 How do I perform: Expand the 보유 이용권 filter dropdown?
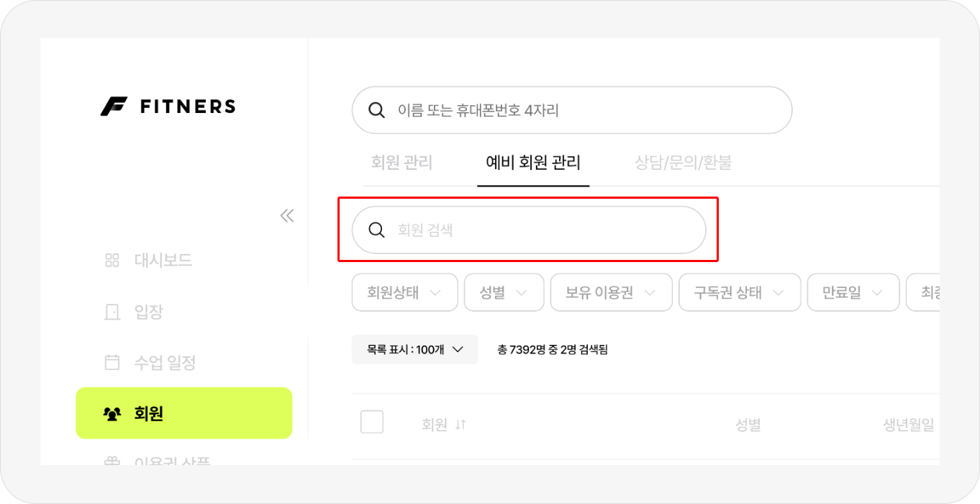611,293
